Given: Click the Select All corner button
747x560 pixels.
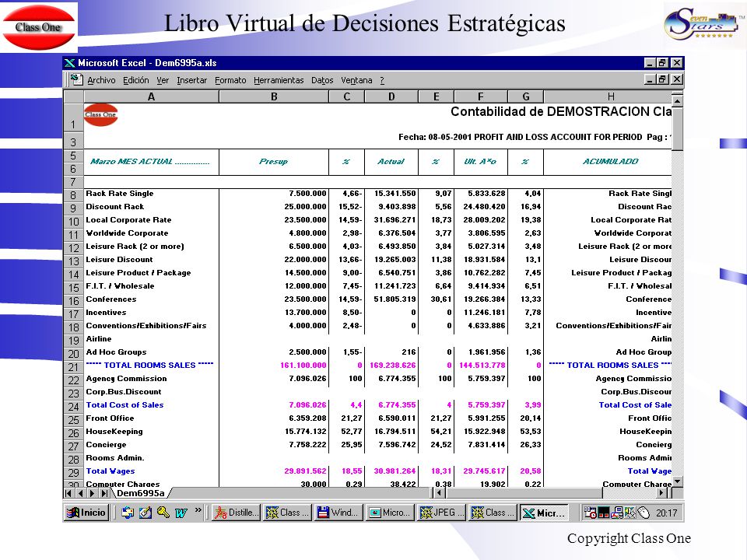Looking at the screenshot, I should pos(73,96).
